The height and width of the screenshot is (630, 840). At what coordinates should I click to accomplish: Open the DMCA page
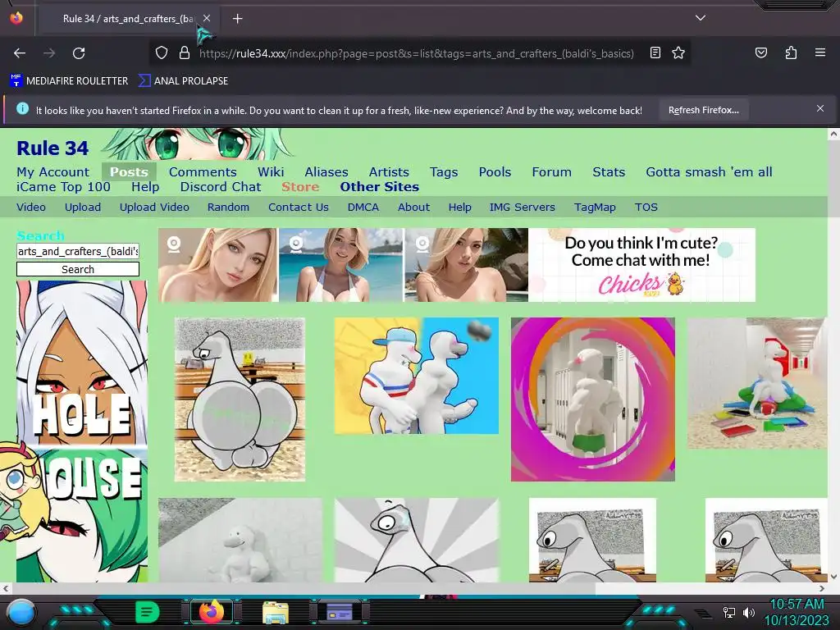(363, 208)
